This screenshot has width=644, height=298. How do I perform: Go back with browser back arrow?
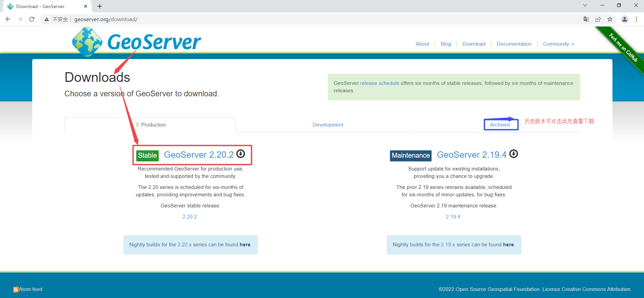click(x=8, y=19)
